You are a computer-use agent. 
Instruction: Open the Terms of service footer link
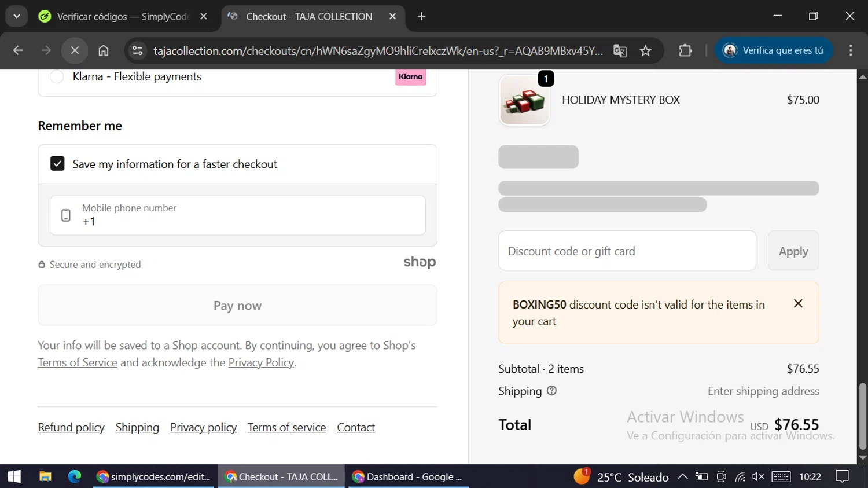(x=286, y=427)
